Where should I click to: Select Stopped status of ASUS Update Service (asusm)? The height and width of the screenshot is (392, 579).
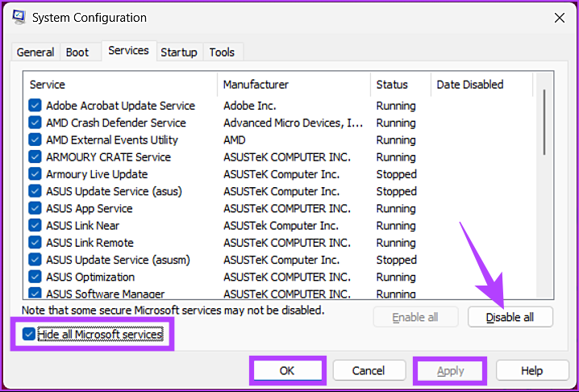(397, 260)
